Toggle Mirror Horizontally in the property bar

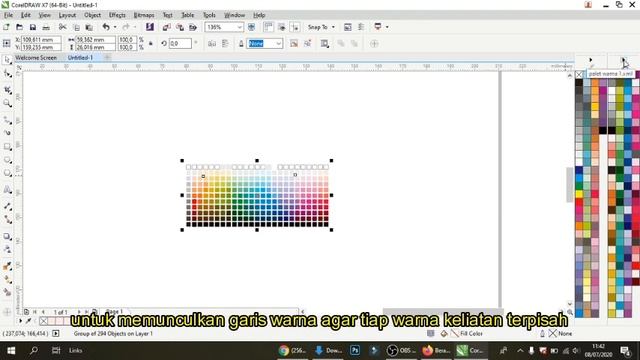click(212, 43)
